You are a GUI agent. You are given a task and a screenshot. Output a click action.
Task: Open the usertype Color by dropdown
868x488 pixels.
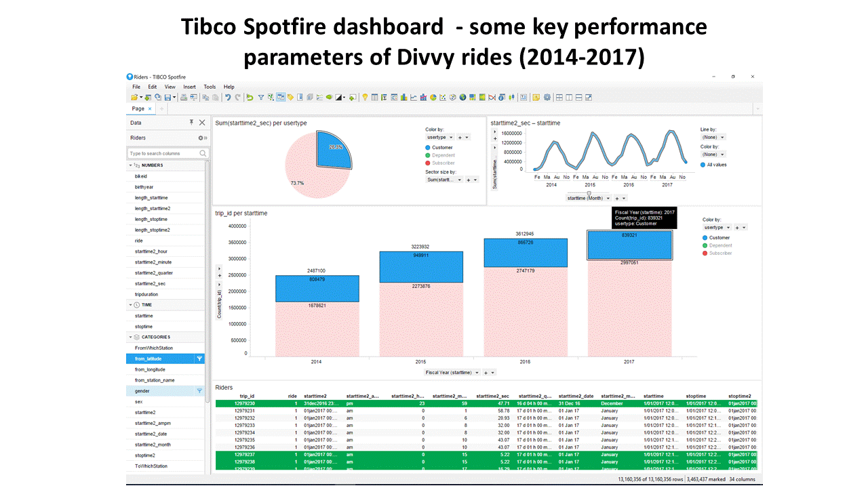(439, 137)
